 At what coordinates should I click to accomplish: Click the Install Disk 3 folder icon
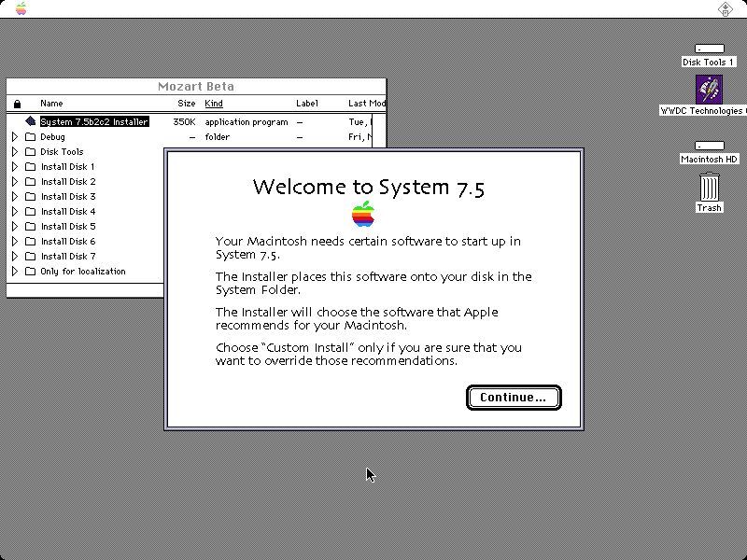click(31, 196)
